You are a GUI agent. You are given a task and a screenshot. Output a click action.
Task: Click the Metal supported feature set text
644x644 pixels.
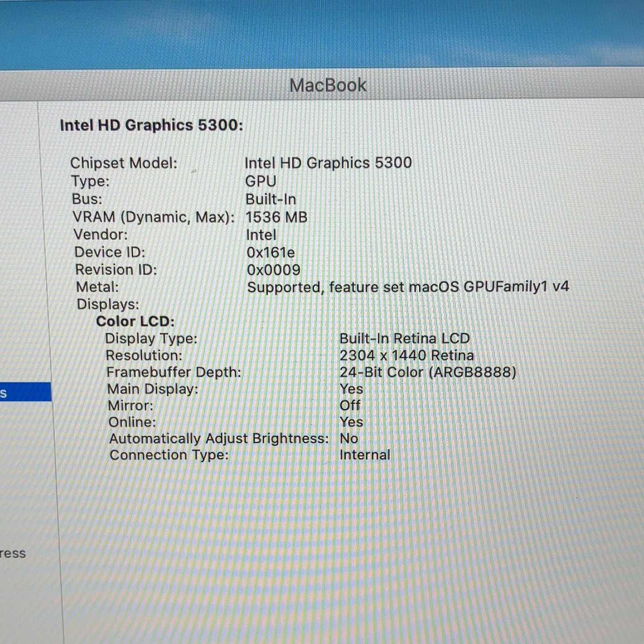408,287
